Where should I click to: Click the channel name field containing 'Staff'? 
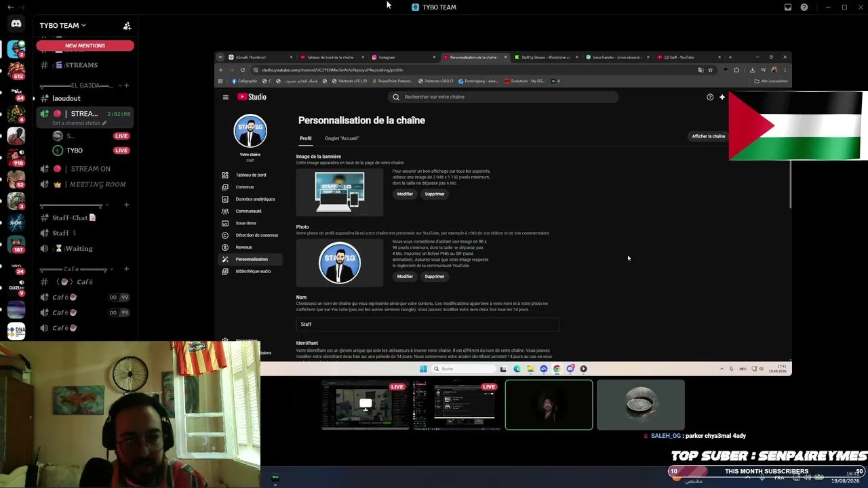click(x=427, y=324)
